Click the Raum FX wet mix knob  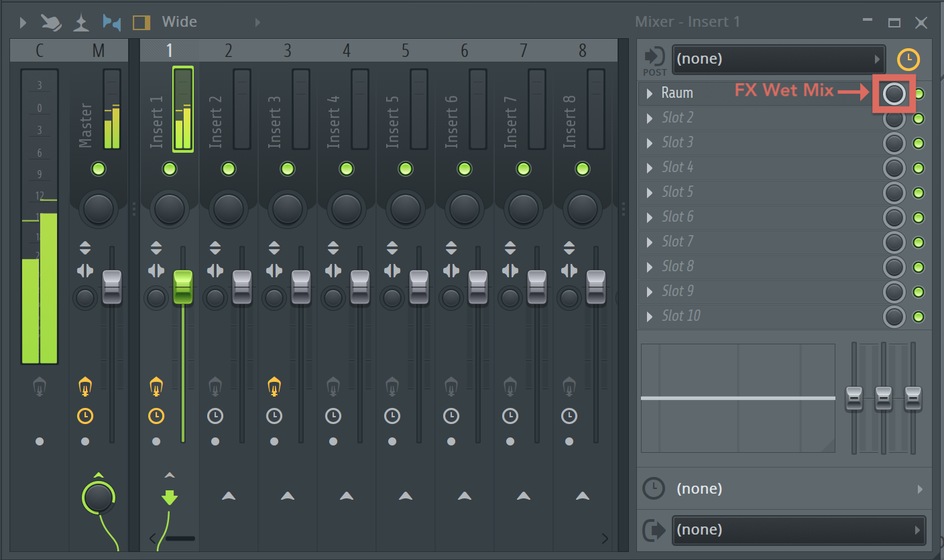[894, 94]
